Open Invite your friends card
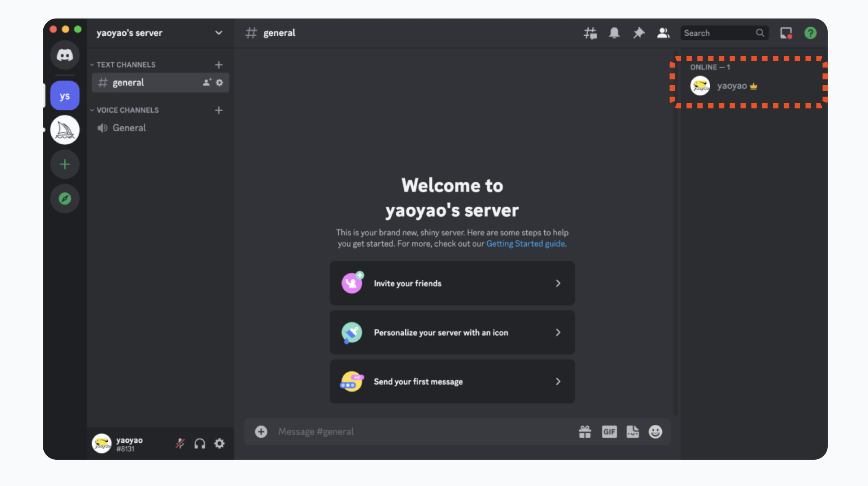The image size is (868, 486). click(452, 283)
